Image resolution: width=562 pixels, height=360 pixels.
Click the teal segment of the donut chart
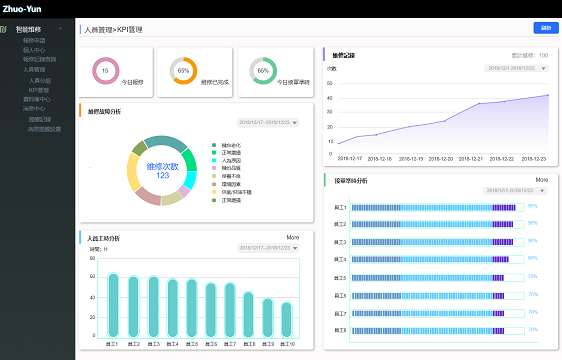click(165, 142)
